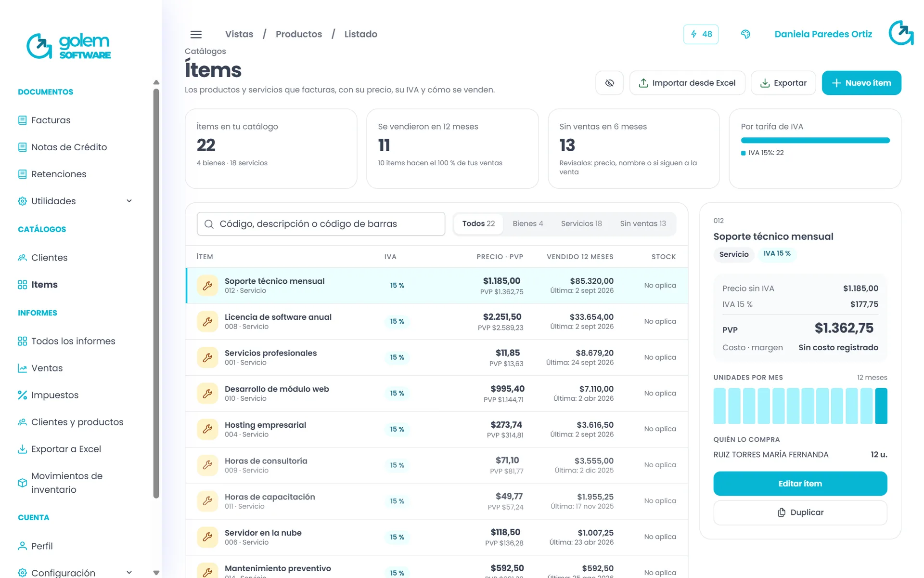
Task: Click the Exportar button
Action: click(x=783, y=83)
